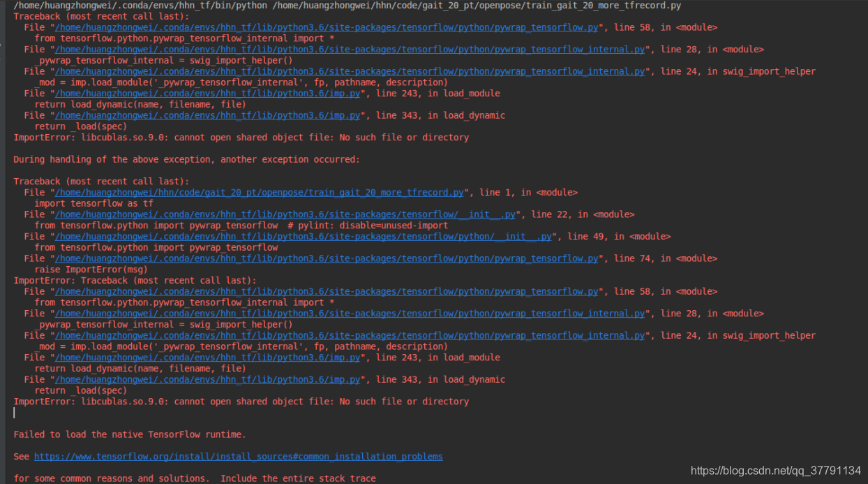Screen dimensions: 868x484
Task: Open swig_import_helper line 24 link in first traceback
Action: (x=350, y=72)
